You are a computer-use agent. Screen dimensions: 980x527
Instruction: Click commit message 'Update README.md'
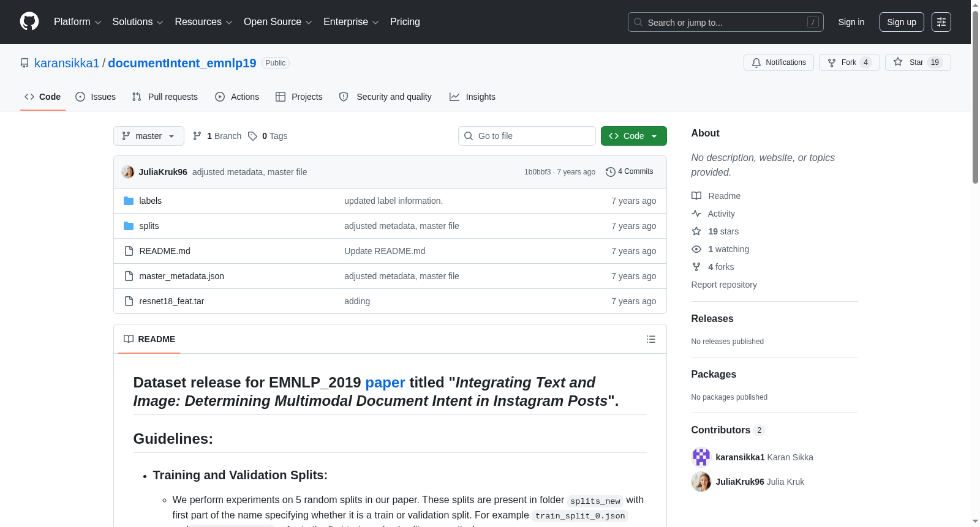click(x=385, y=251)
